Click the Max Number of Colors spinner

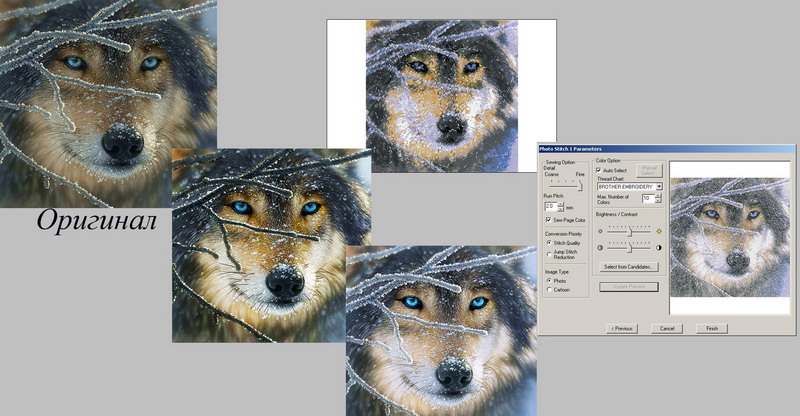(658, 199)
